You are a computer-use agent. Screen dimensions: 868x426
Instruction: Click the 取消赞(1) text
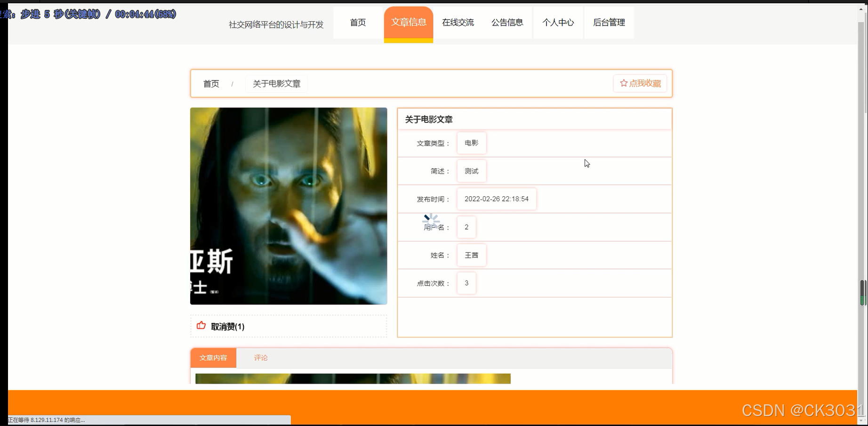[x=228, y=326]
